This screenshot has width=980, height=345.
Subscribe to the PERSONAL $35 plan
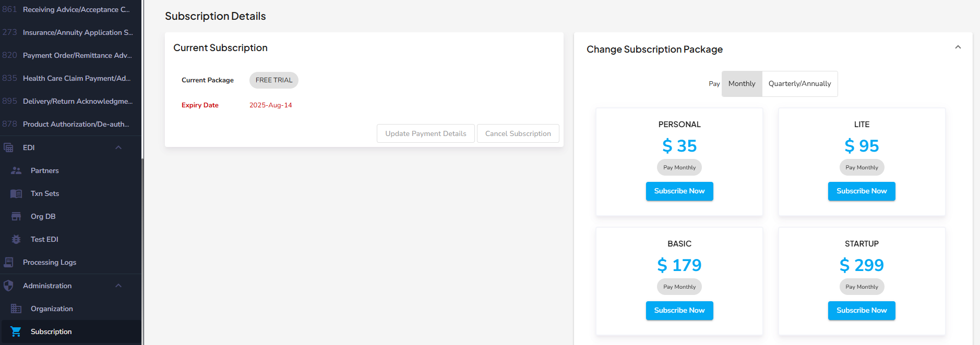679,191
